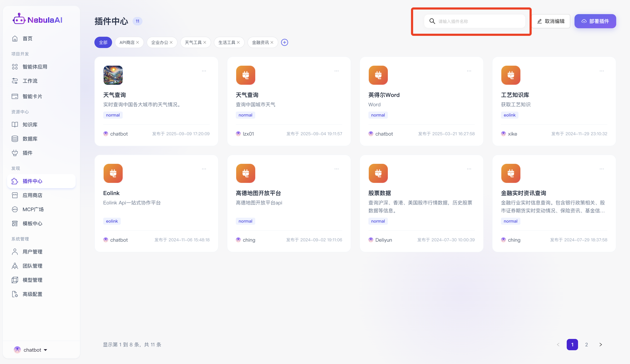Remove the 金融资讯 category tag
This screenshot has height=364, width=630.
point(272,42)
